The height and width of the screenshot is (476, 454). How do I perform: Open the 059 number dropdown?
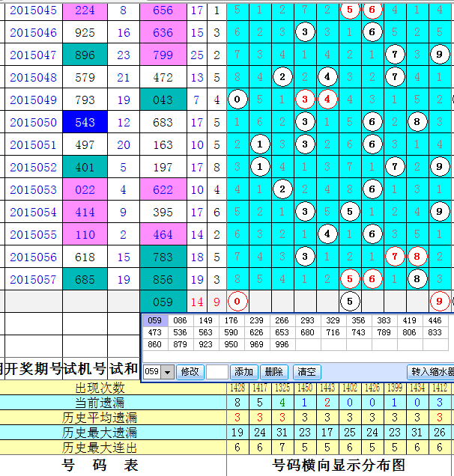coord(167,372)
